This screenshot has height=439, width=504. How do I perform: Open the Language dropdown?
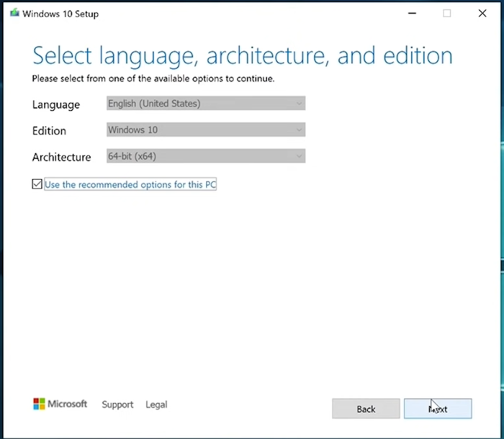point(206,103)
